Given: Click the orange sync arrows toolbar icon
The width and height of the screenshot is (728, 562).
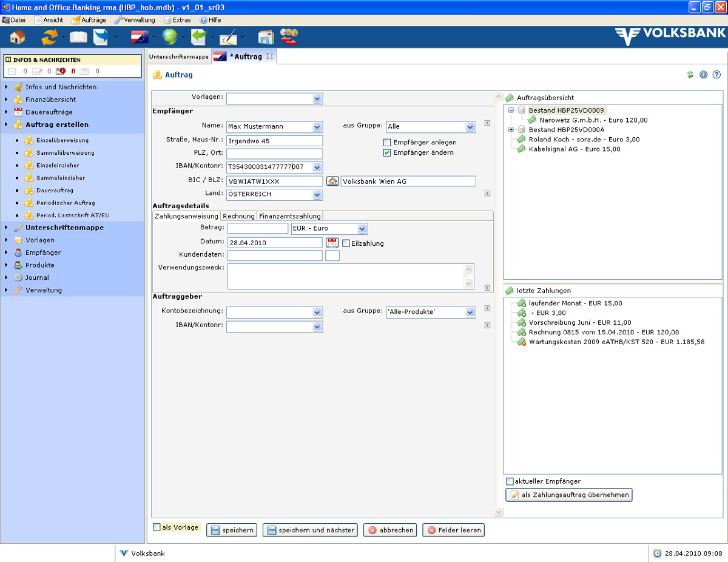Looking at the screenshot, I should point(49,37).
